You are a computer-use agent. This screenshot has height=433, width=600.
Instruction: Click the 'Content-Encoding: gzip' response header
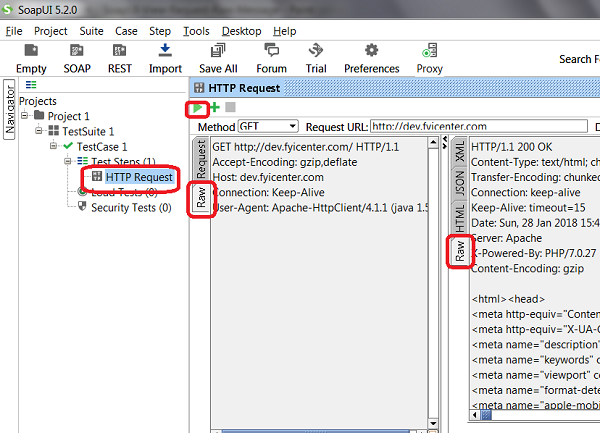[x=528, y=269]
